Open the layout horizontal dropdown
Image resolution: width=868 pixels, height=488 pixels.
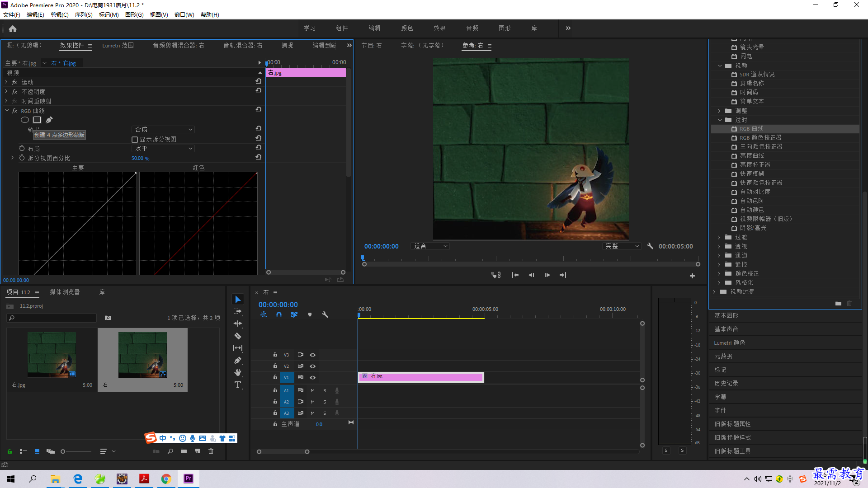(164, 149)
